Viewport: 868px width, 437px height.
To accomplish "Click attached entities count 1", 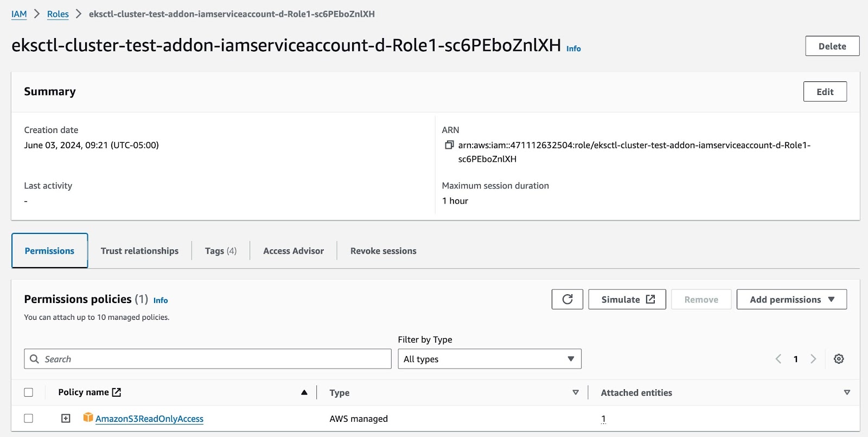I will tap(603, 419).
